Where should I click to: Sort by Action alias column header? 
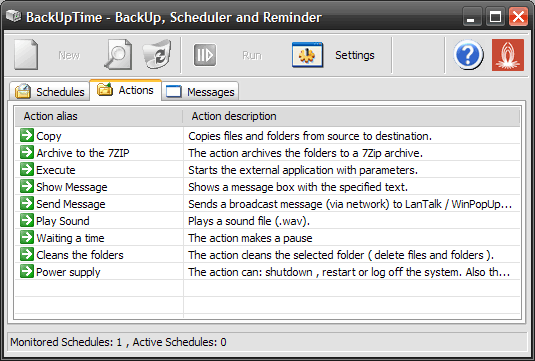pos(99,116)
